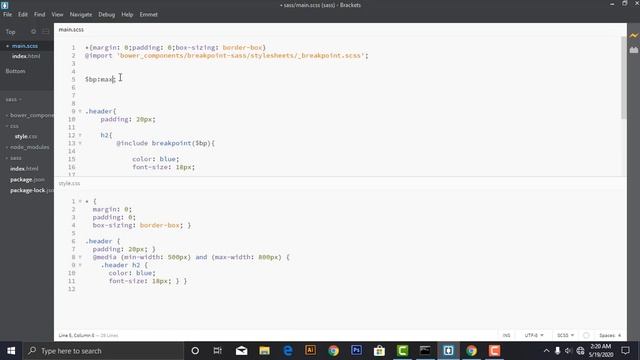The height and width of the screenshot is (360, 640).
Task: Collapse style.css fold on line 1
Action: click(80, 201)
